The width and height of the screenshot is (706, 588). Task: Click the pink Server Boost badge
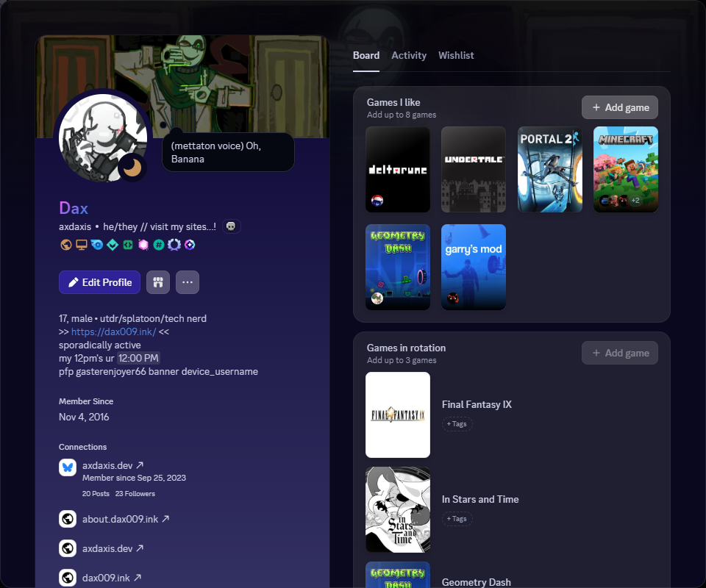point(143,245)
